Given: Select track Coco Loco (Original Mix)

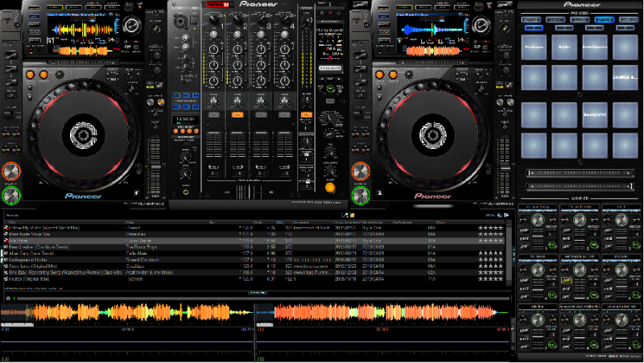Looking at the screenshot, I should (33, 266).
